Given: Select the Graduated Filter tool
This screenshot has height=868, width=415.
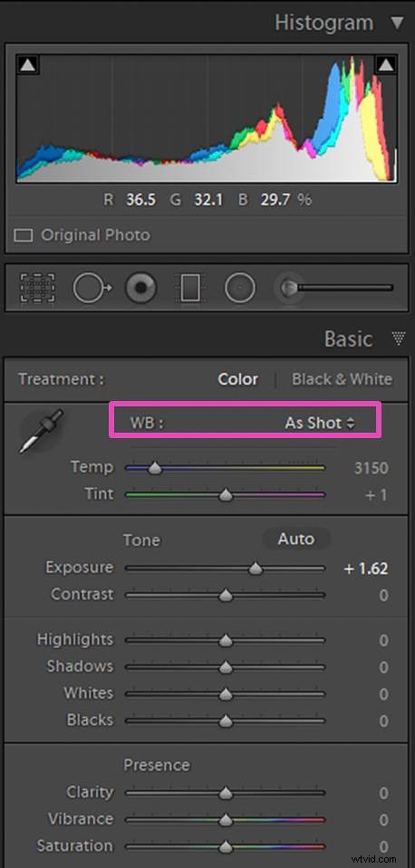Looking at the screenshot, I should [190, 289].
